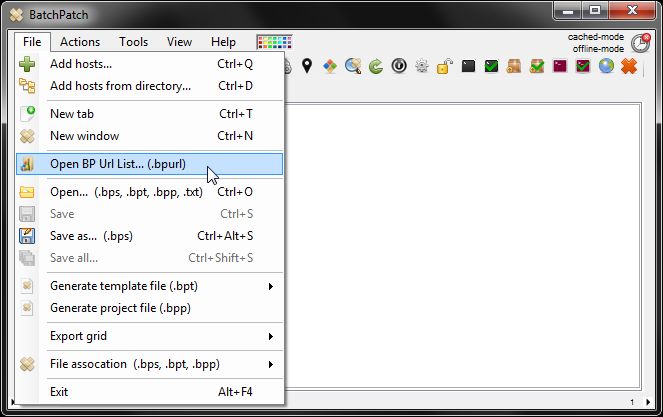
Task: Close the BatchPatch window
Action: click(x=632, y=11)
